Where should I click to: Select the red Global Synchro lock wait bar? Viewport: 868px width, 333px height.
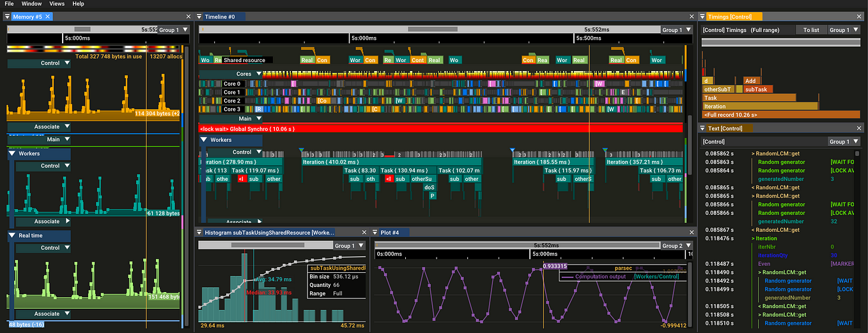[440, 128]
